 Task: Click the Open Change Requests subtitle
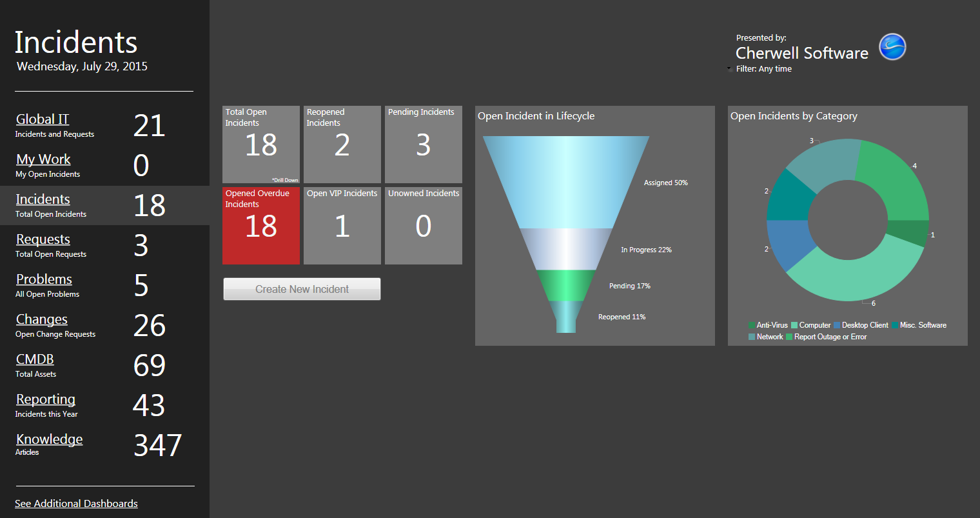tap(55, 334)
